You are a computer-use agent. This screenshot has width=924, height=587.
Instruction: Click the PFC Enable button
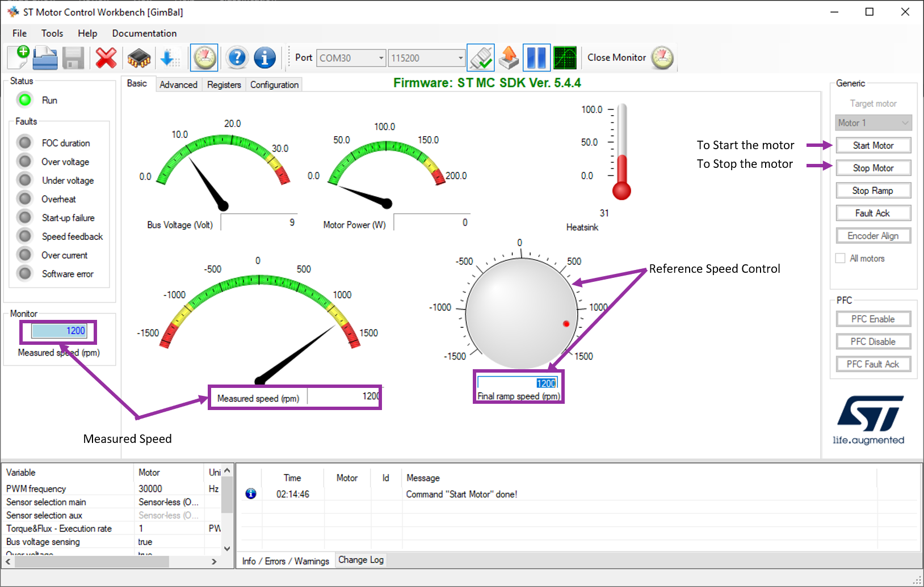[x=873, y=319]
